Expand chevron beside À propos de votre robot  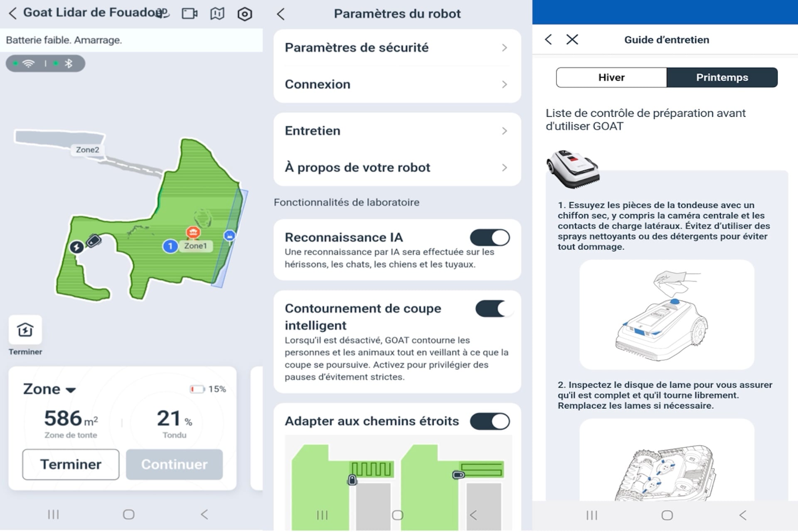click(x=504, y=167)
